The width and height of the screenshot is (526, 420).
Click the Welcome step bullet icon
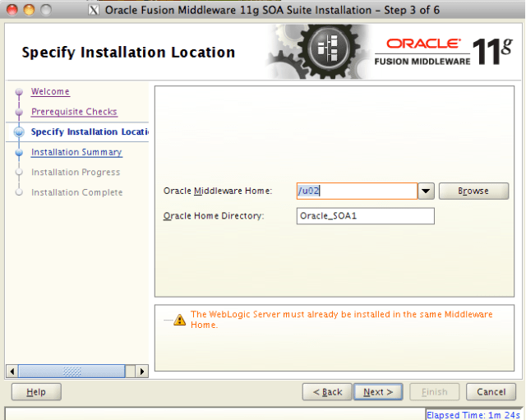point(18,92)
